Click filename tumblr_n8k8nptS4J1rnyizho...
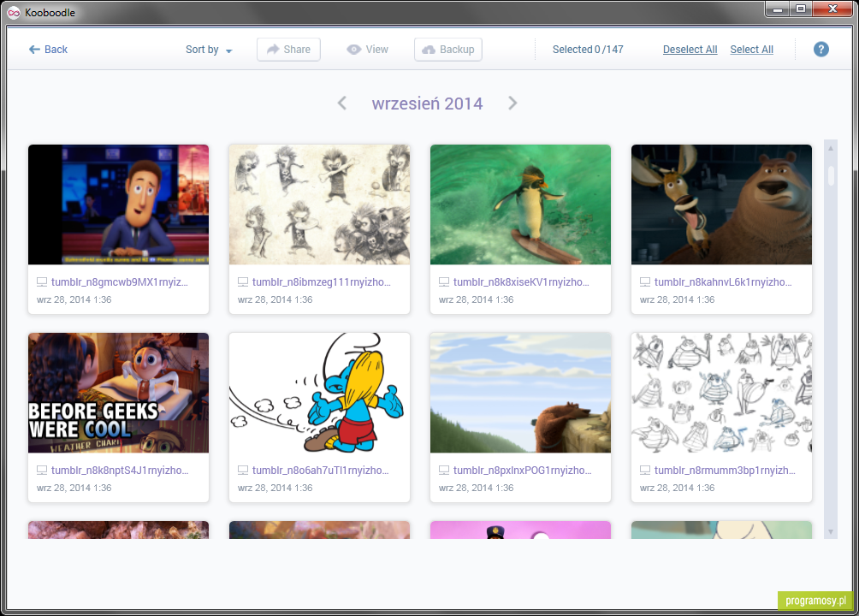Image resolution: width=859 pixels, height=616 pixels. (x=120, y=471)
